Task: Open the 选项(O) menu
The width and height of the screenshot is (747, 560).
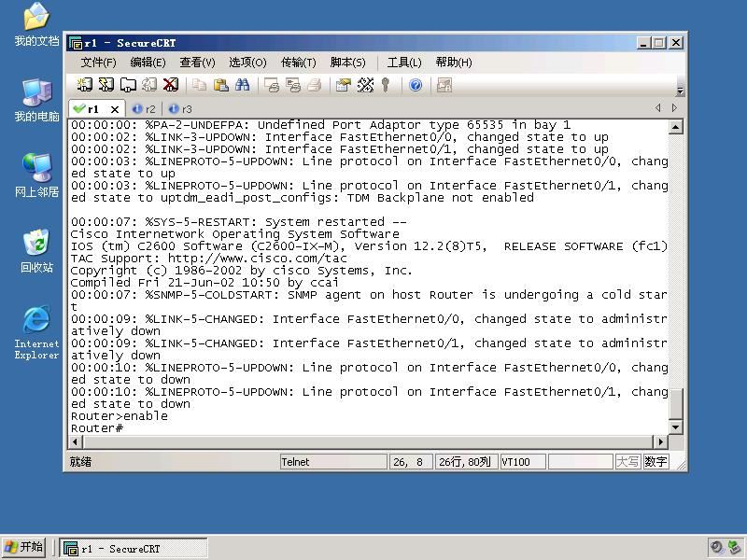Action: pyautogui.click(x=247, y=63)
